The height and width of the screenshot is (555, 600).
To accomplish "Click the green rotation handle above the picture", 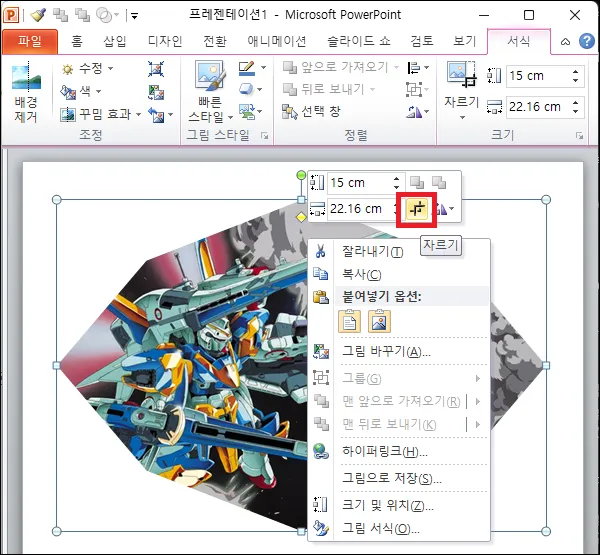I will point(301,175).
